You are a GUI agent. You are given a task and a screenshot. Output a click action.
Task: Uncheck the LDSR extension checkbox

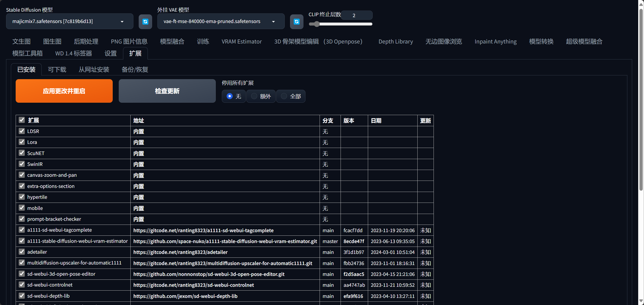pos(22,131)
